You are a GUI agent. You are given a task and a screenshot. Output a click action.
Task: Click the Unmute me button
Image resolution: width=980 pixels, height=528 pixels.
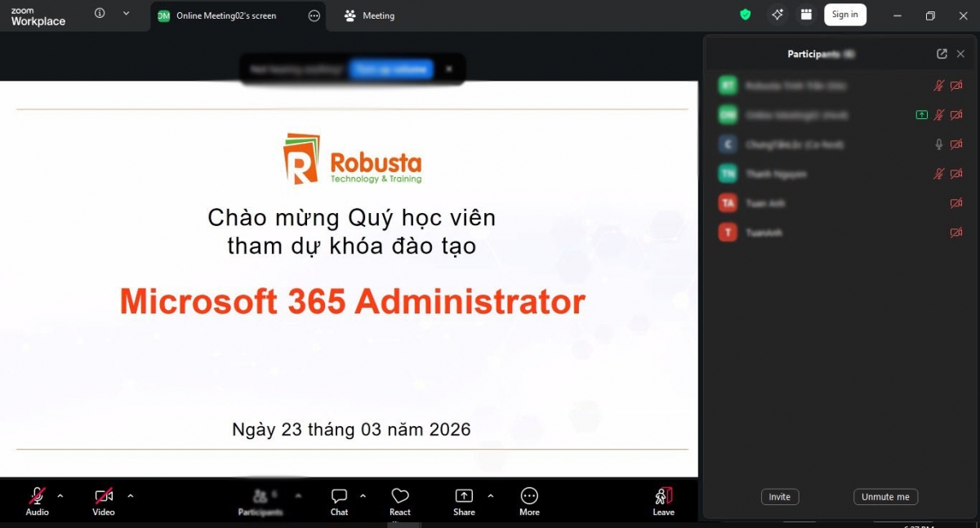[885, 497]
